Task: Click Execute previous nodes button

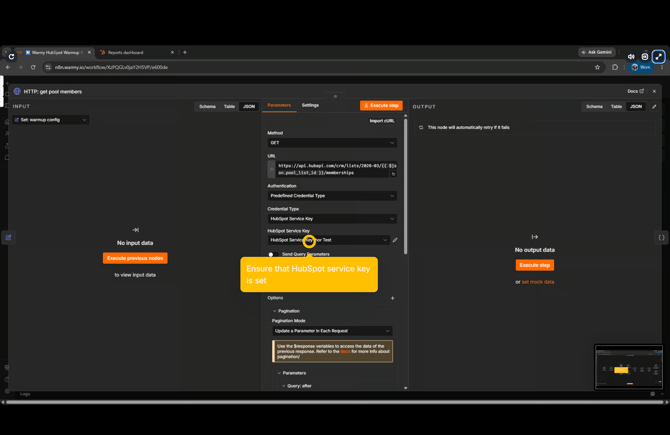Action: (135, 258)
